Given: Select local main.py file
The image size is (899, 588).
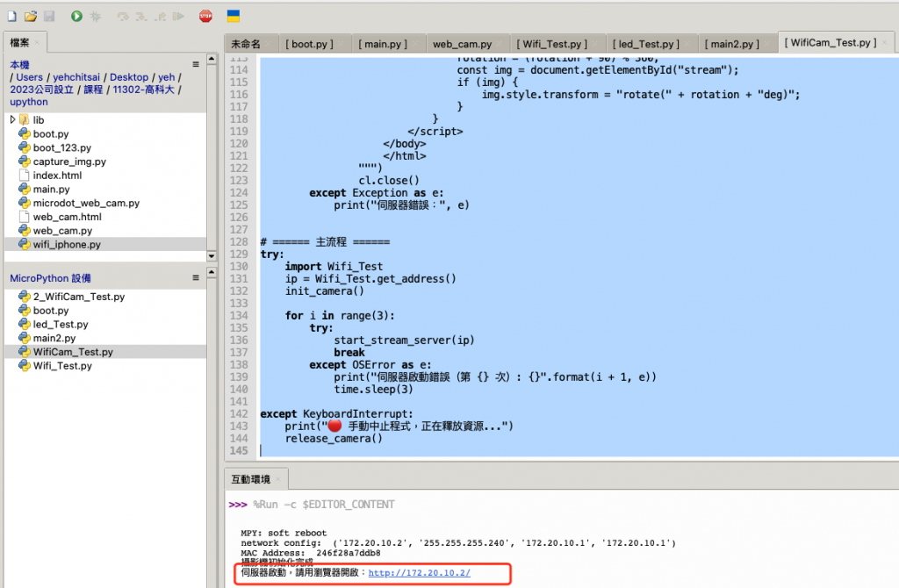Looking at the screenshot, I should (51, 189).
